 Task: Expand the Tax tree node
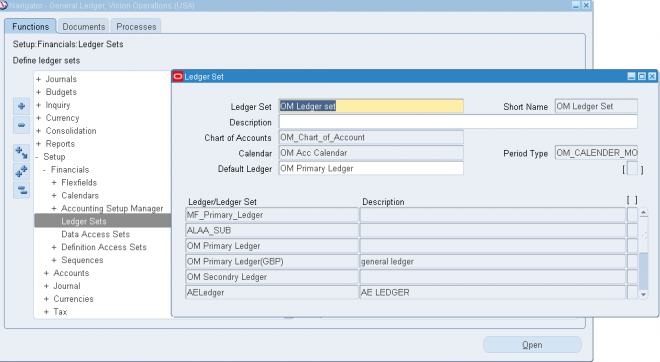click(46, 312)
